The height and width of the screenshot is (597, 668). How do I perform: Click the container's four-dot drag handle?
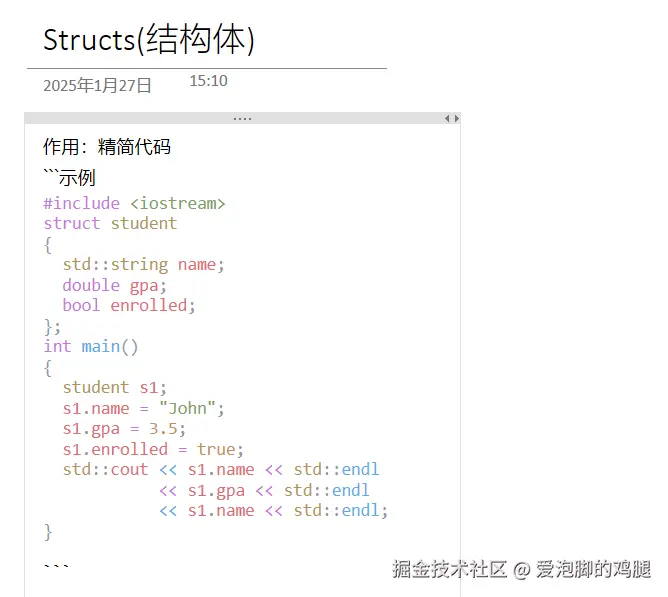click(242, 119)
